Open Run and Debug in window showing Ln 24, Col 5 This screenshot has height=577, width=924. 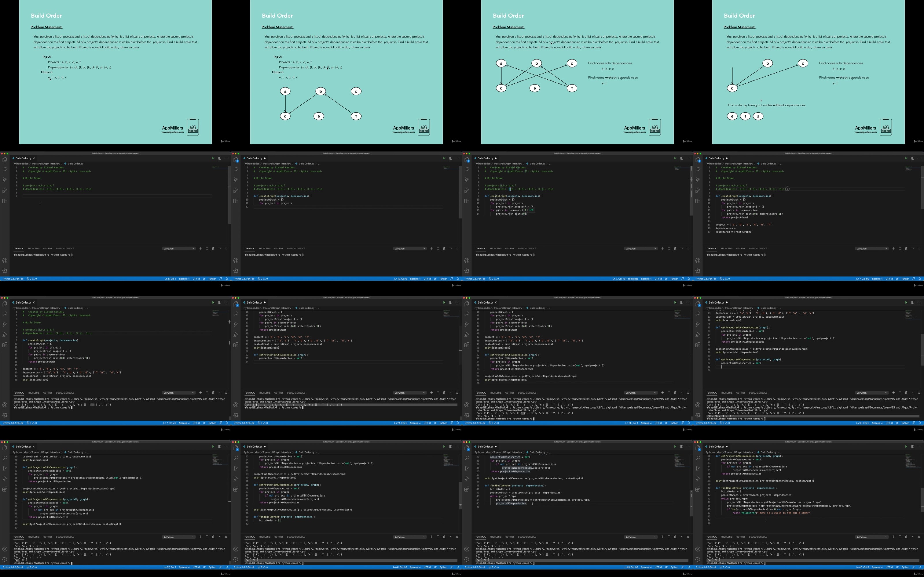click(236, 334)
